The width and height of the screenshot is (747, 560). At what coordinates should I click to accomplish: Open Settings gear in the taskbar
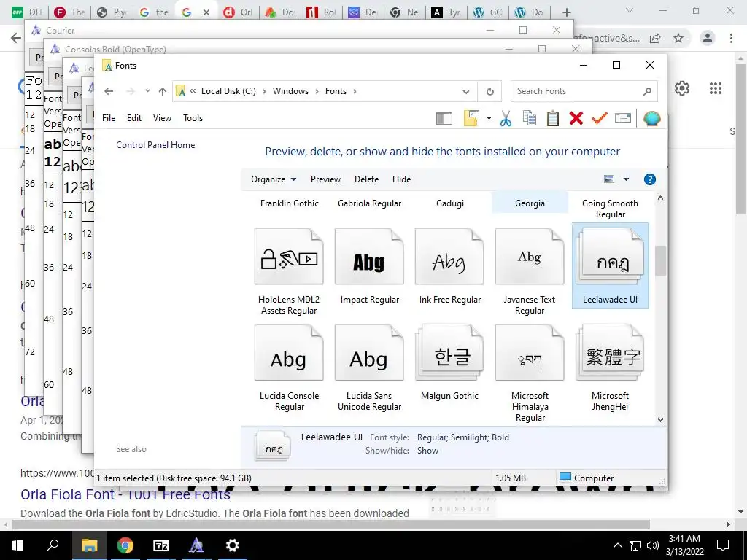tap(232, 545)
